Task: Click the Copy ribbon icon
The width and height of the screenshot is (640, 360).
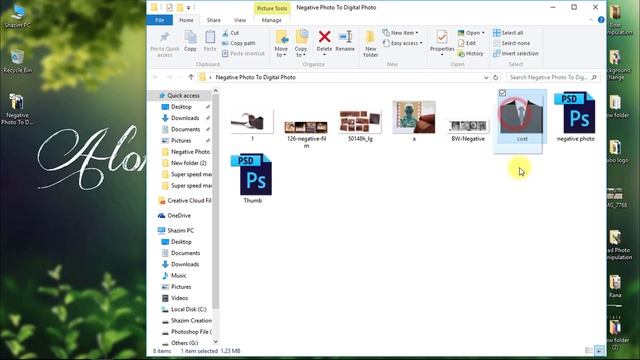Action: coord(190,38)
